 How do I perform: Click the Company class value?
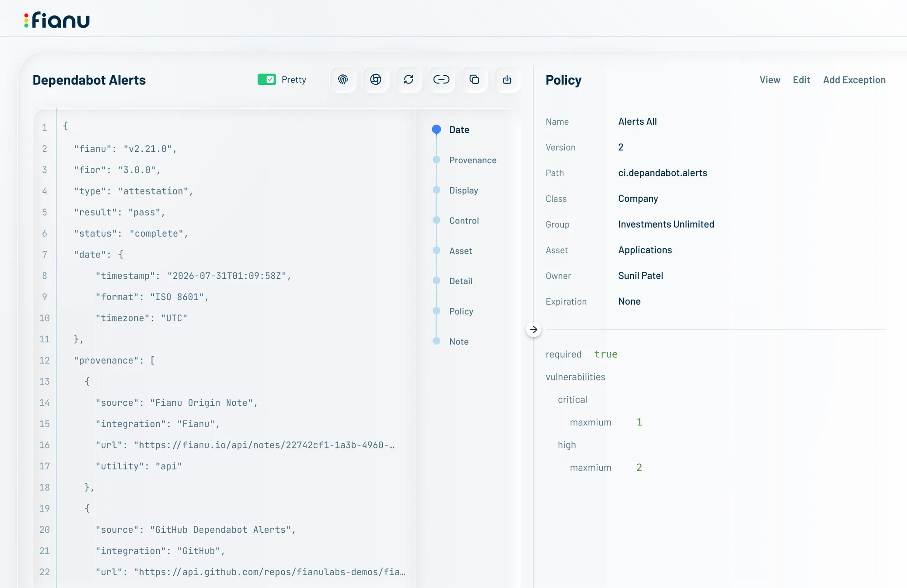pos(638,199)
